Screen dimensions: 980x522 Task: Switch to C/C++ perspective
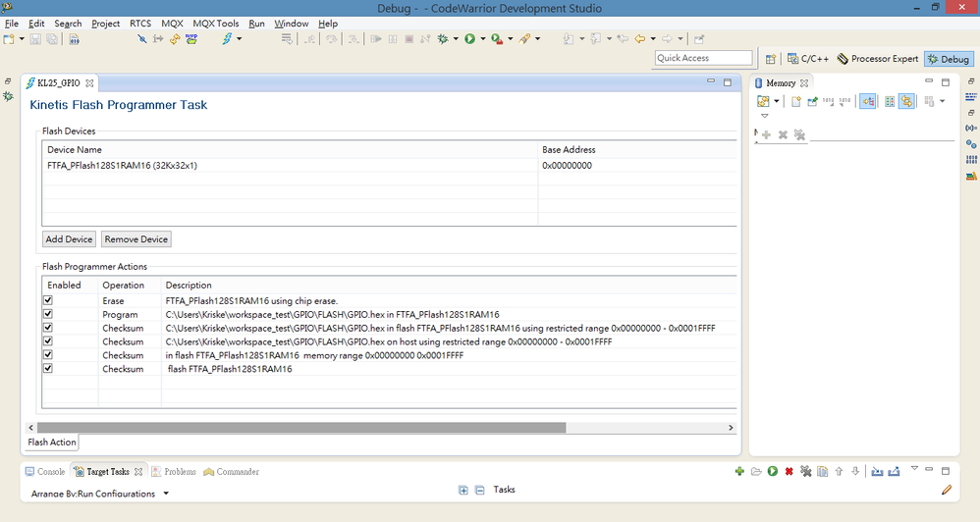(x=809, y=59)
